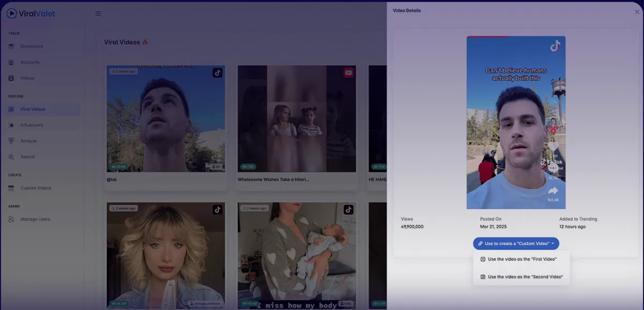Image resolution: width=644 pixels, height=310 pixels.
Task: Click the Wholesome Wishes Take a Hilari... title
Action: [x=274, y=180]
